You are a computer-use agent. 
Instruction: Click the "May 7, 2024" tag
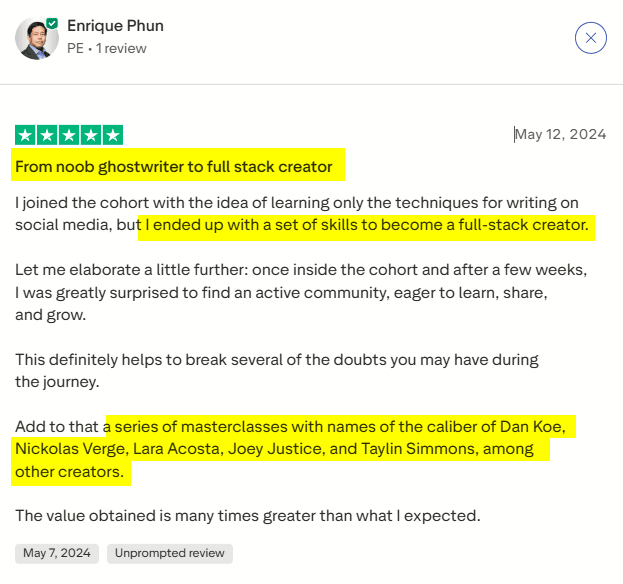click(57, 553)
